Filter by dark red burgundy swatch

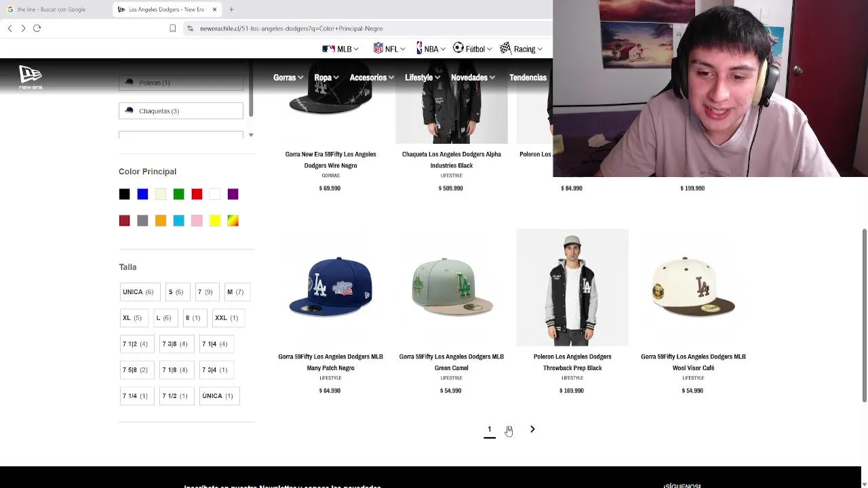pos(124,221)
